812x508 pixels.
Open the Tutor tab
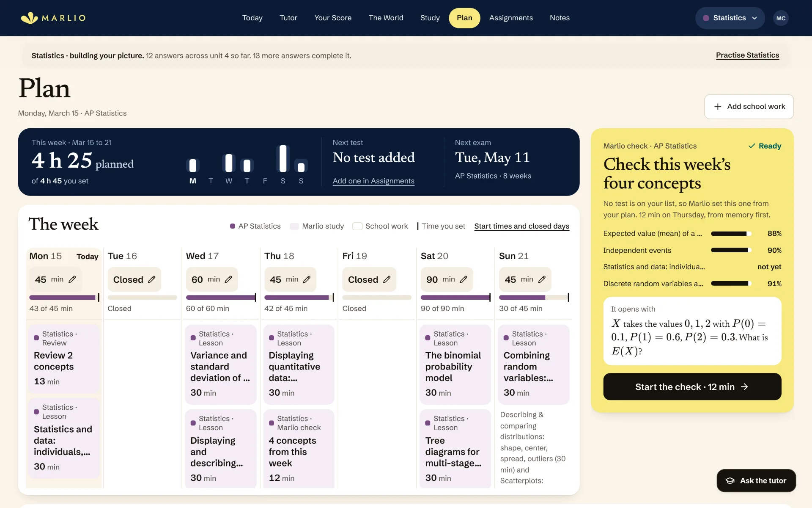click(x=288, y=18)
